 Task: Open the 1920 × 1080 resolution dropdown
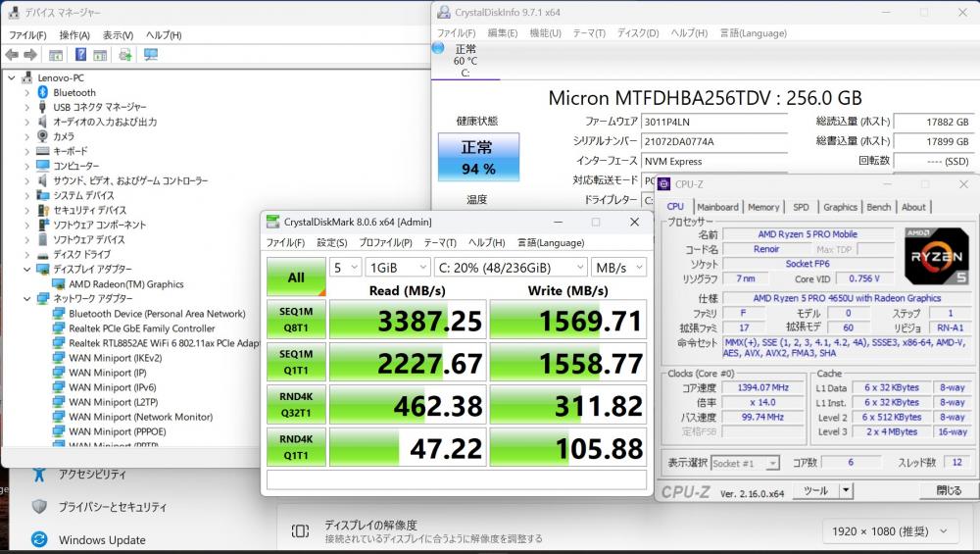pyautogui.click(x=888, y=530)
